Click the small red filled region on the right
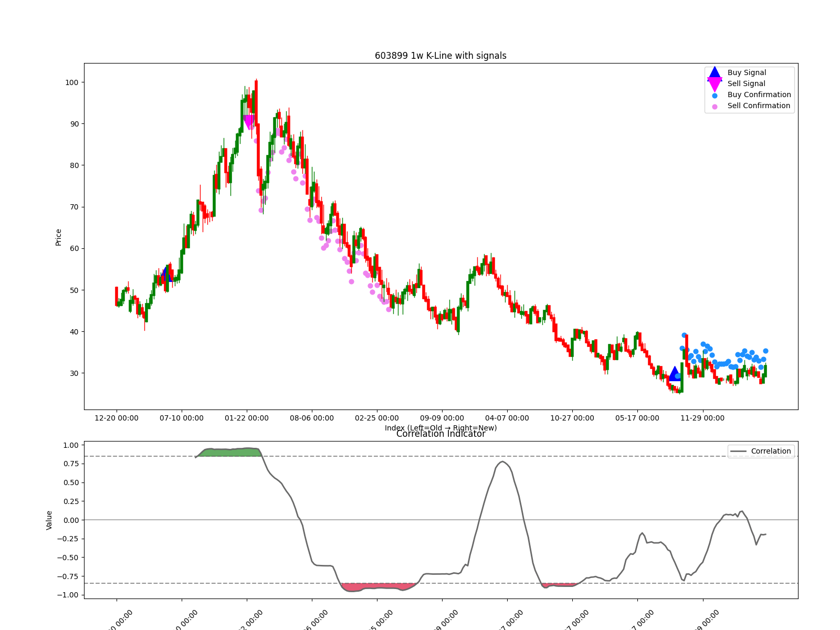This screenshot has height=630, width=840. (560, 585)
